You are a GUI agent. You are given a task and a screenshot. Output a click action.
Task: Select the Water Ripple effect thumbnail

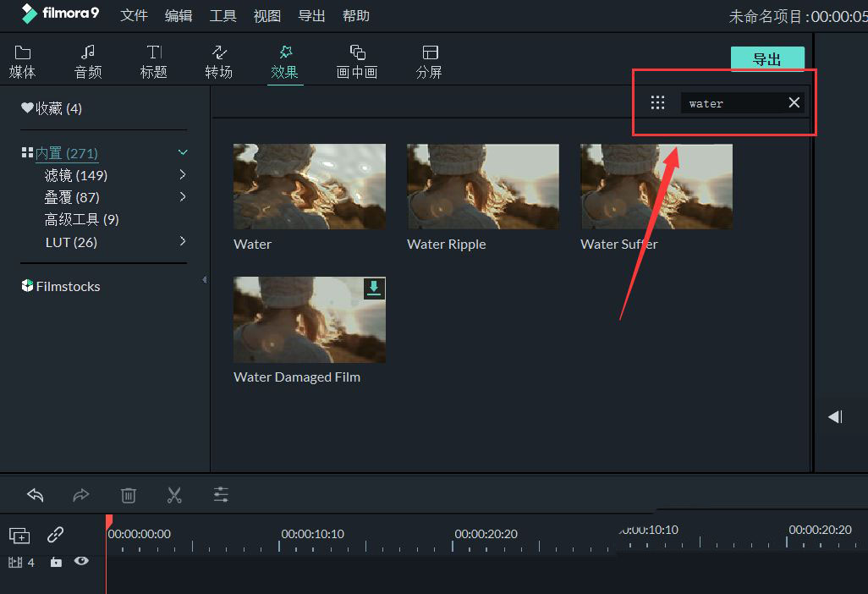[482, 186]
